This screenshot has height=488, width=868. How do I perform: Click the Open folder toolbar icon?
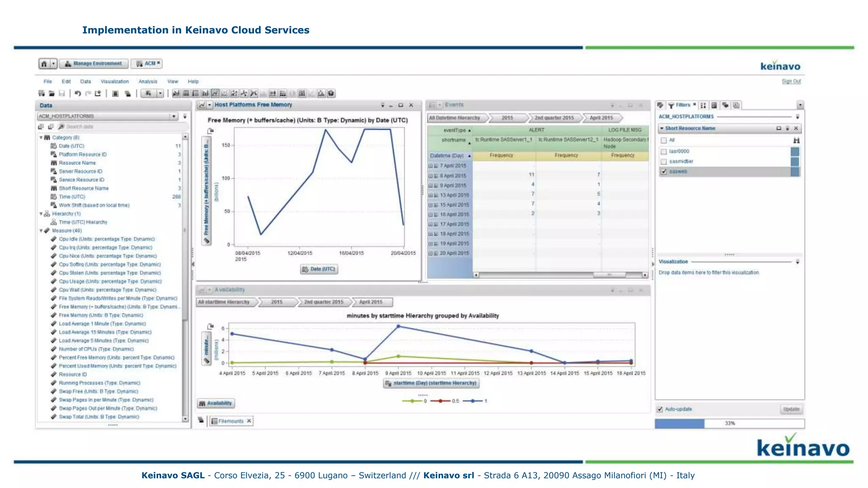pos(51,93)
